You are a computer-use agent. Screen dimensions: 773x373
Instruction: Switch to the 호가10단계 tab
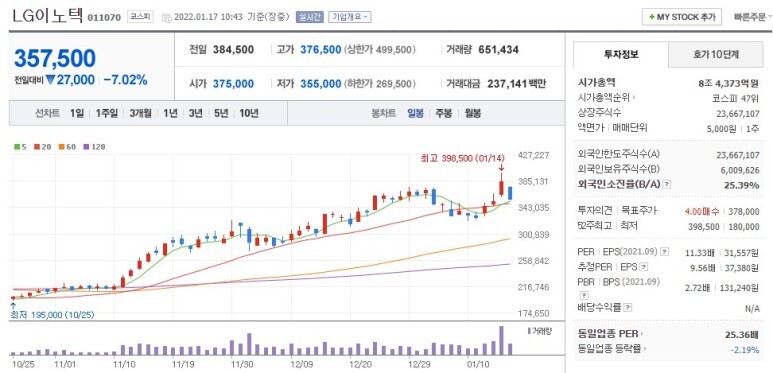tap(716, 55)
